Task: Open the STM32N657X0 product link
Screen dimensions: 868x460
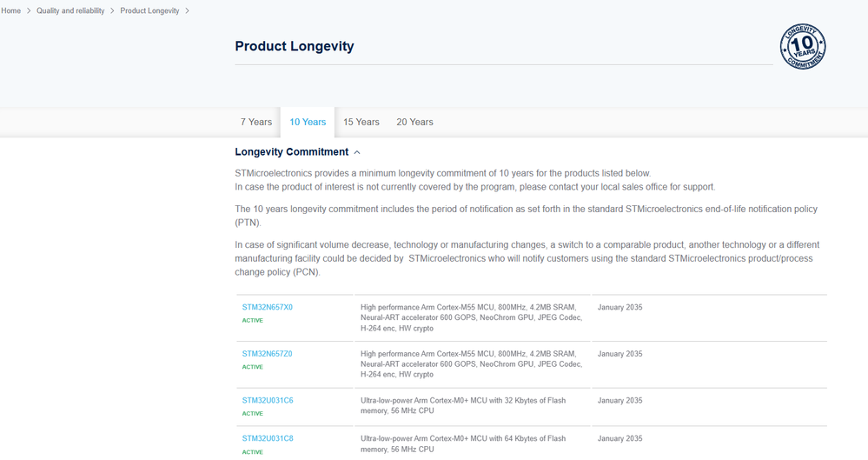Action: (268, 308)
